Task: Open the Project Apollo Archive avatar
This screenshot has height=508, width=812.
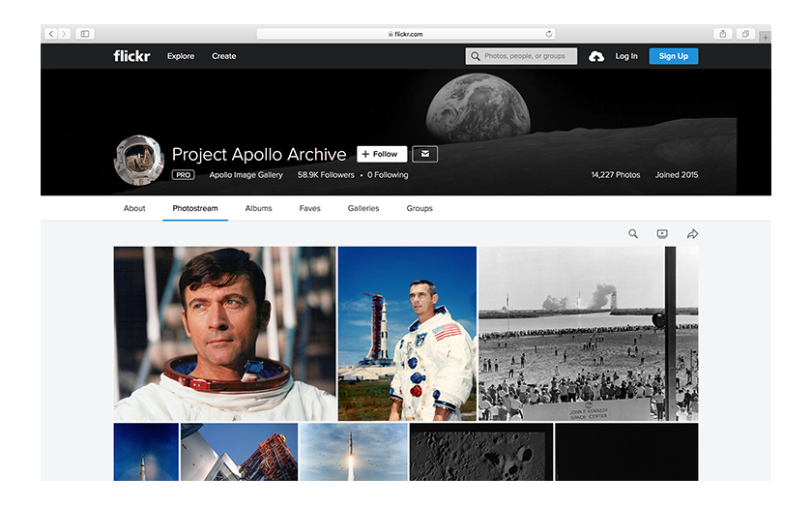Action: (x=138, y=160)
